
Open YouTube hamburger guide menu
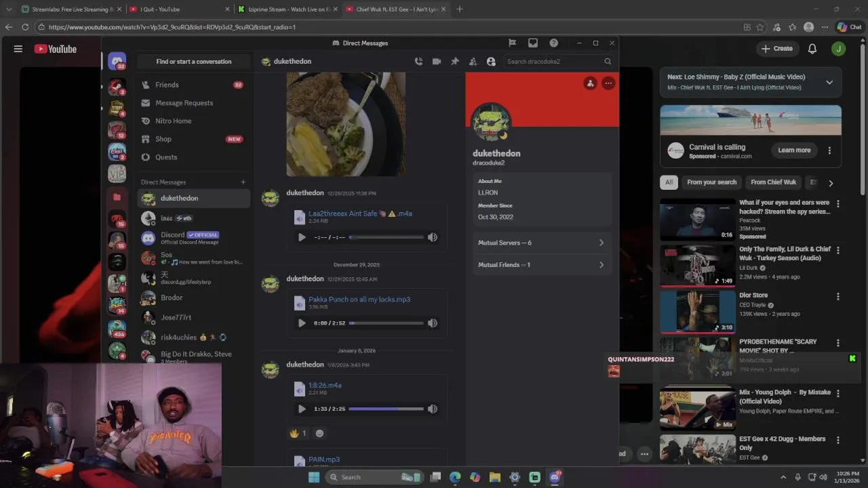[x=18, y=49]
